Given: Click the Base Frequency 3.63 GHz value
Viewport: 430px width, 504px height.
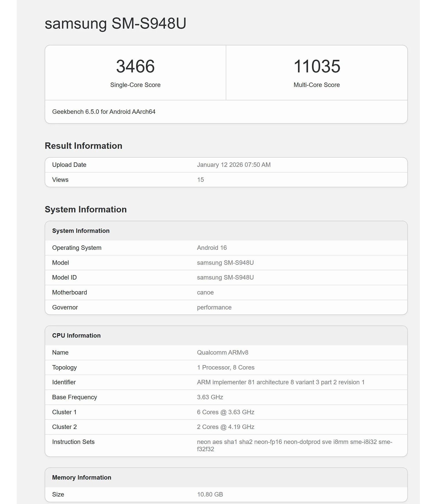Looking at the screenshot, I should [210, 397].
